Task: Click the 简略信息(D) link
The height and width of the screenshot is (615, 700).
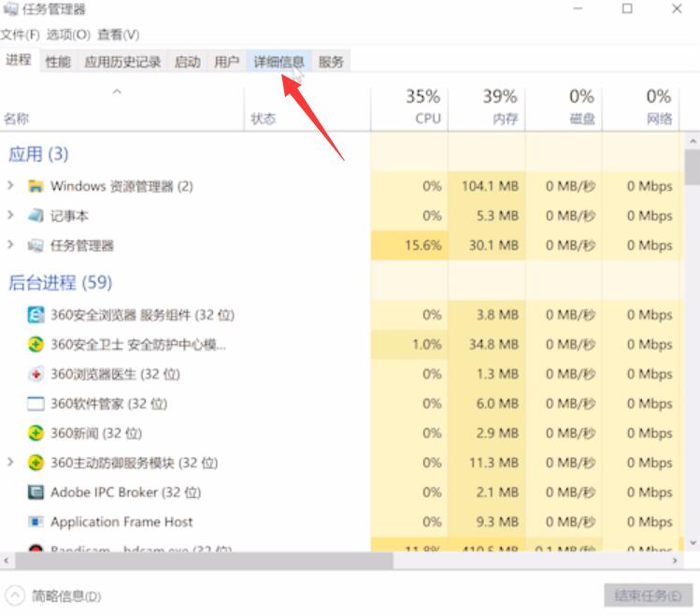Action: click(x=66, y=595)
